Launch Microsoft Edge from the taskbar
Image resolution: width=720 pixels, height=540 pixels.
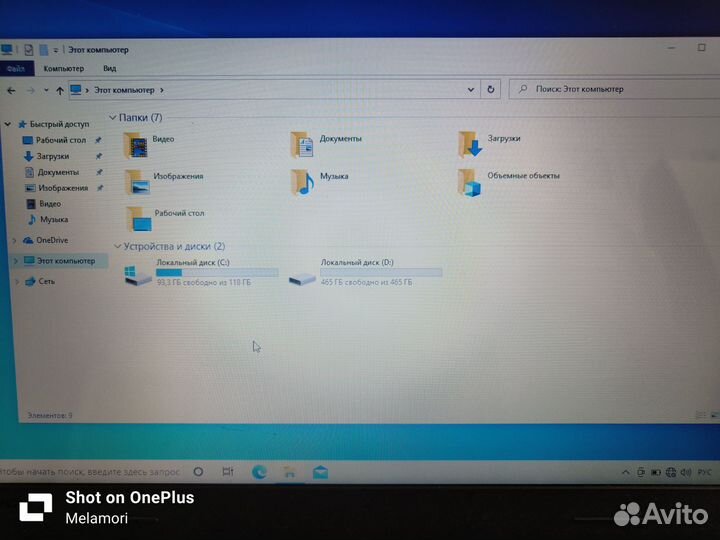pos(259,472)
